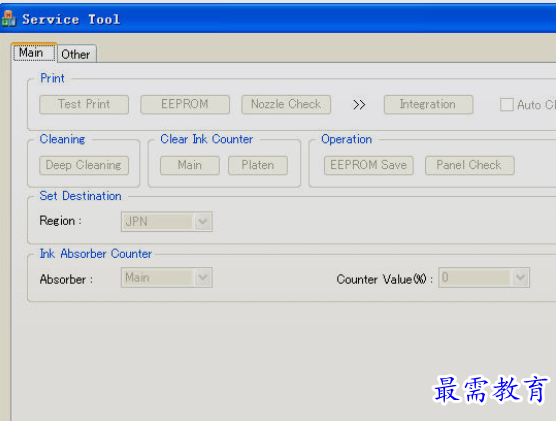Click the EEPROM print button
The width and height of the screenshot is (556, 421).
click(x=185, y=104)
